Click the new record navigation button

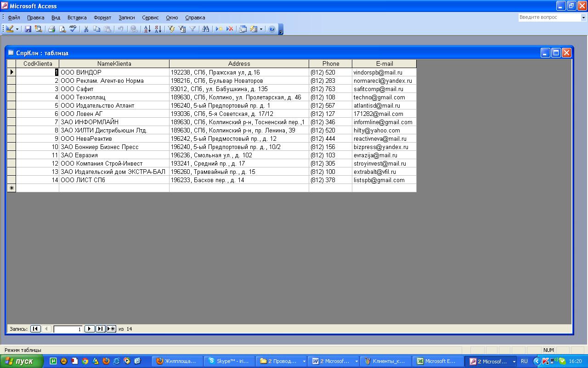click(x=111, y=329)
